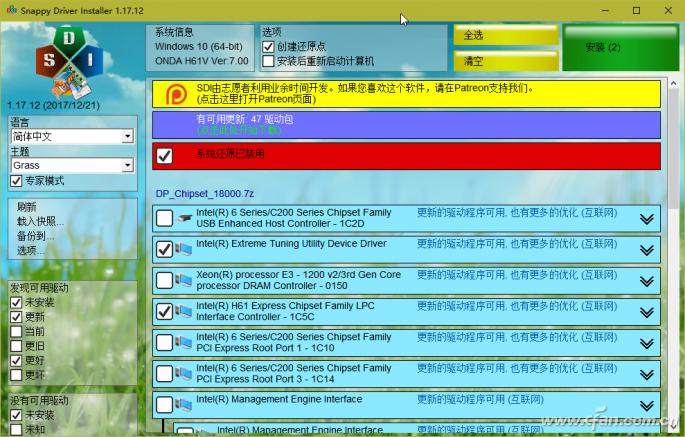Open the 载入快照 menu item
This screenshot has width=685, height=437.
click(40, 221)
